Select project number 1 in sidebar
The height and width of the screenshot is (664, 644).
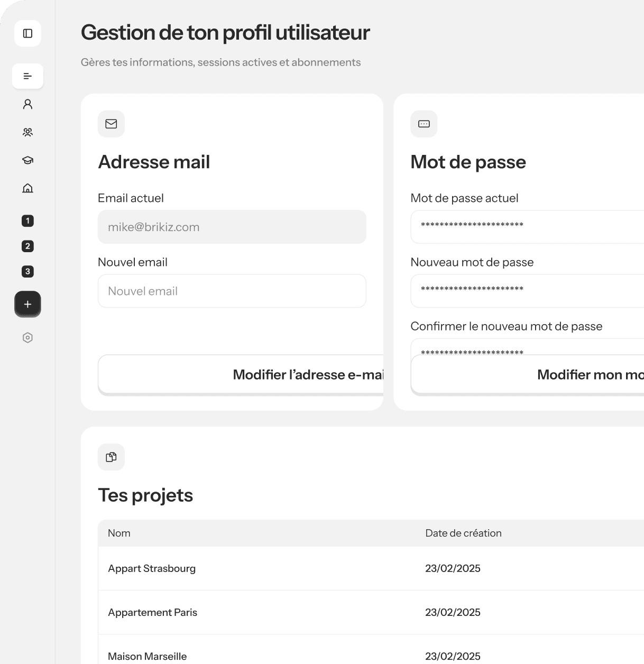pos(27,221)
